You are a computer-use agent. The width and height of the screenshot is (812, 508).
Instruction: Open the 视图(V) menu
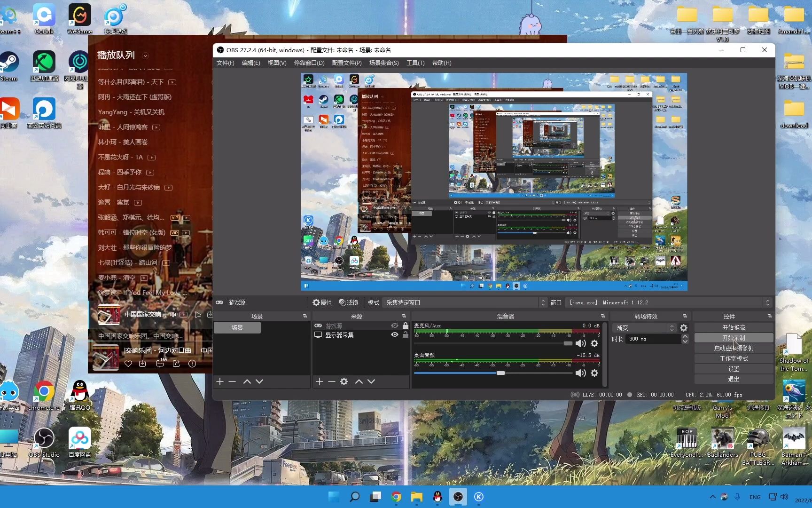[x=277, y=63]
